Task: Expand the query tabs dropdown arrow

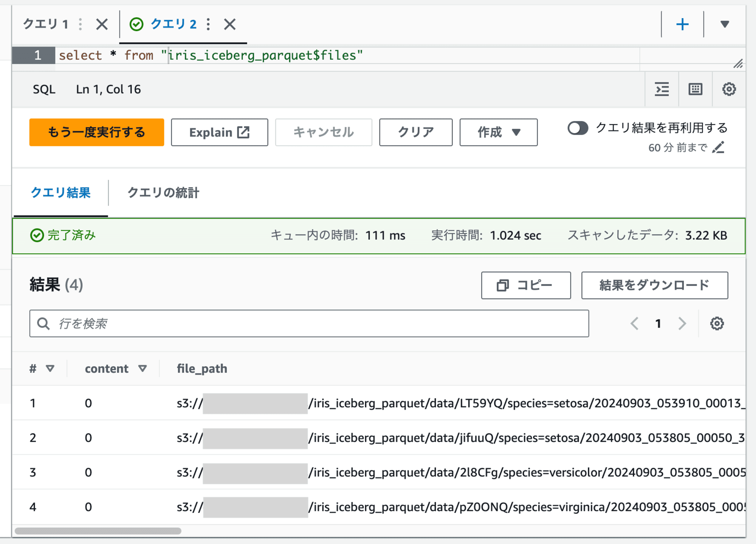Action: pos(724,25)
